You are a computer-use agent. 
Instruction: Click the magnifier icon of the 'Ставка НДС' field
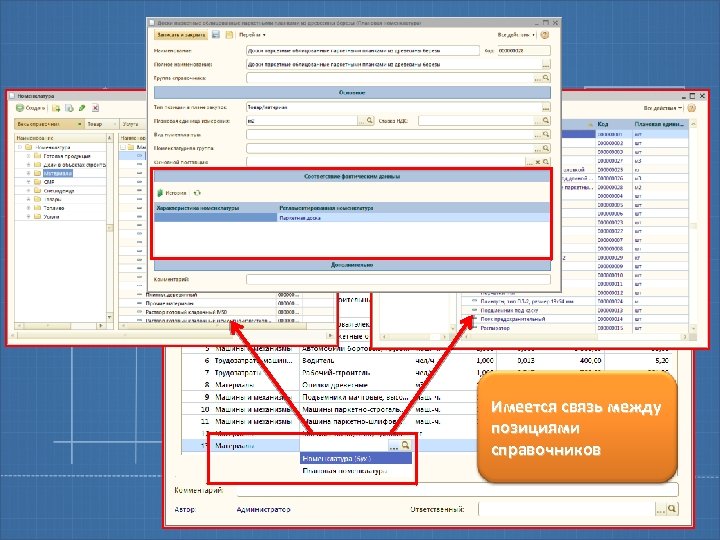click(x=546, y=121)
